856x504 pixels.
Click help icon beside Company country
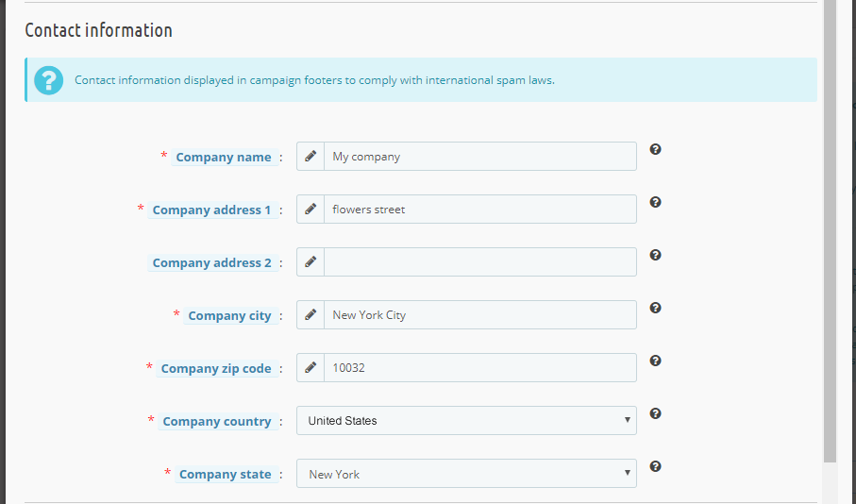tap(655, 413)
